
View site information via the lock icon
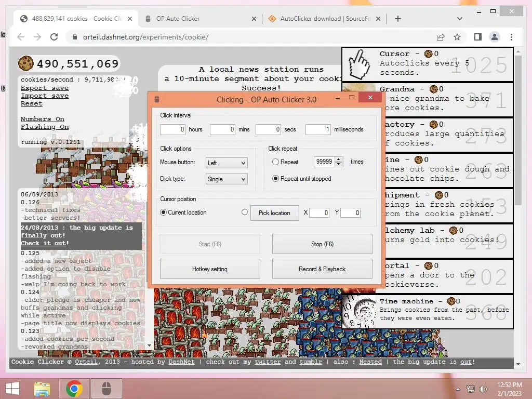coord(75,37)
